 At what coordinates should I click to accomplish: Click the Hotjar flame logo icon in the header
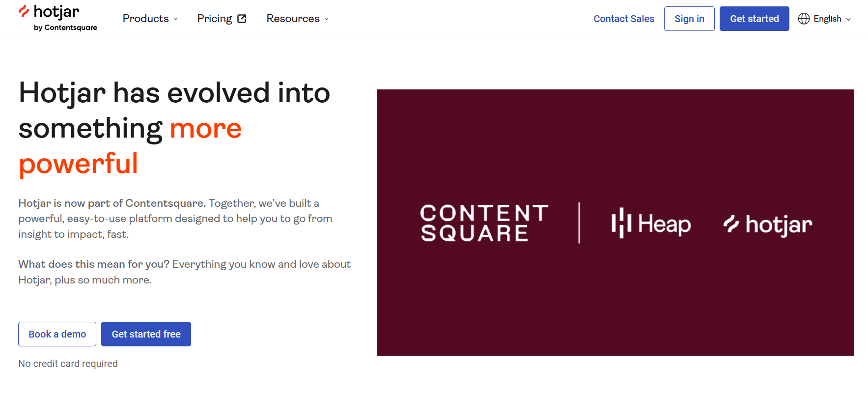24,11
